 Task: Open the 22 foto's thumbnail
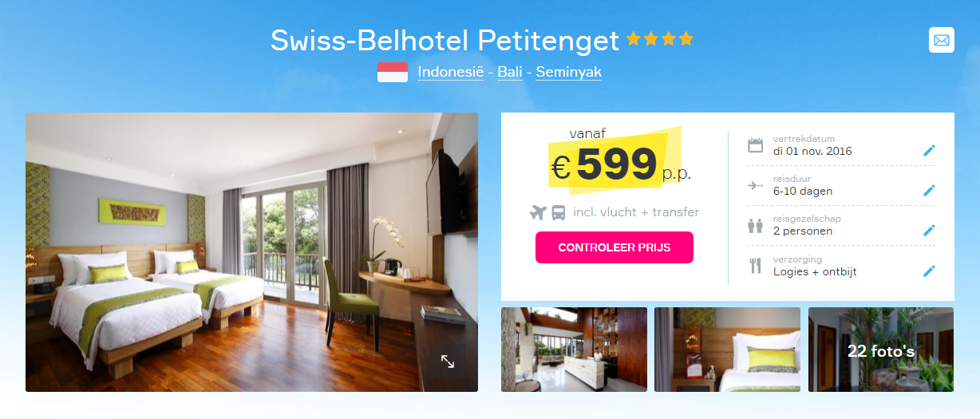click(x=881, y=350)
